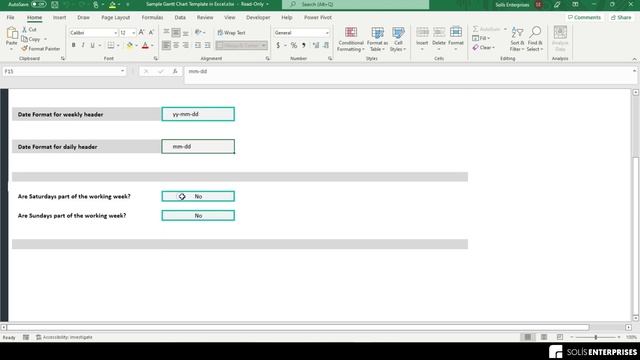The height and width of the screenshot is (360, 640).
Task: Click the Search box in title bar
Action: pos(355,4)
